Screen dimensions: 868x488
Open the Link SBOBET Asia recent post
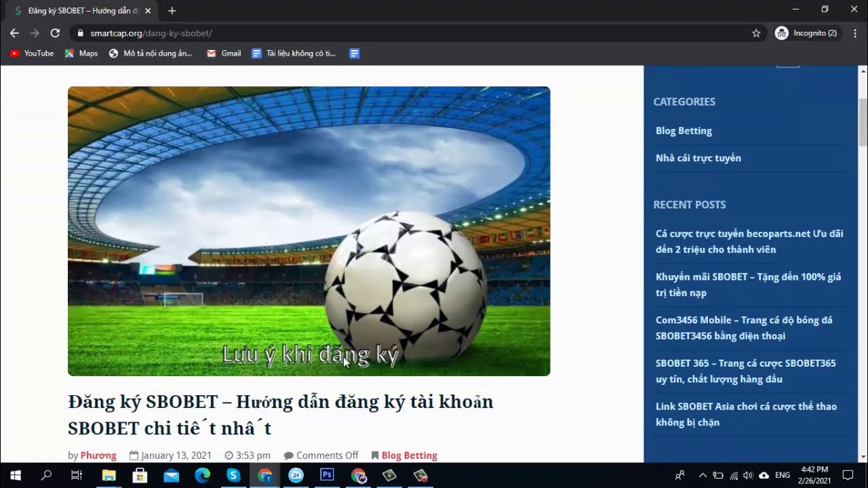click(x=746, y=414)
